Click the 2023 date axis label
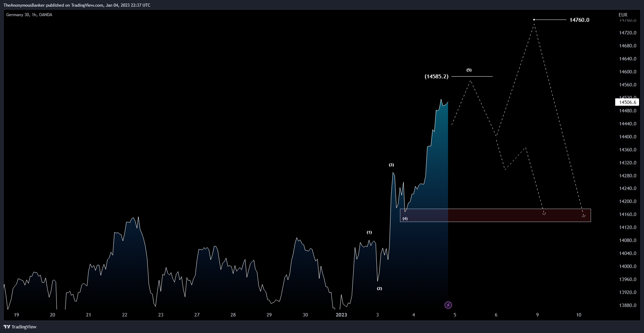This screenshot has width=644, height=333. point(341,315)
